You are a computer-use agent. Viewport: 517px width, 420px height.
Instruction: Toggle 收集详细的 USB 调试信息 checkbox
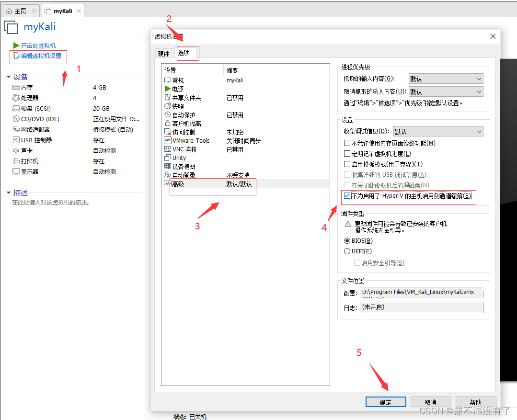(347, 175)
